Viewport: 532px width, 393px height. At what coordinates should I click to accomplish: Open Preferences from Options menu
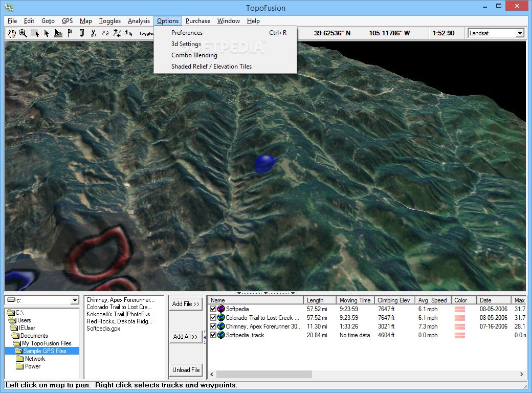pos(225,33)
